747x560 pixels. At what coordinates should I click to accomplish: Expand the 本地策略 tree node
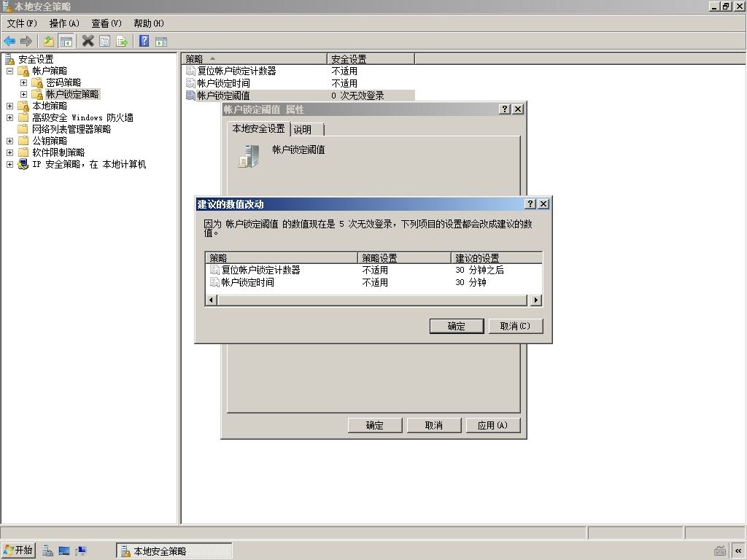click(9, 106)
